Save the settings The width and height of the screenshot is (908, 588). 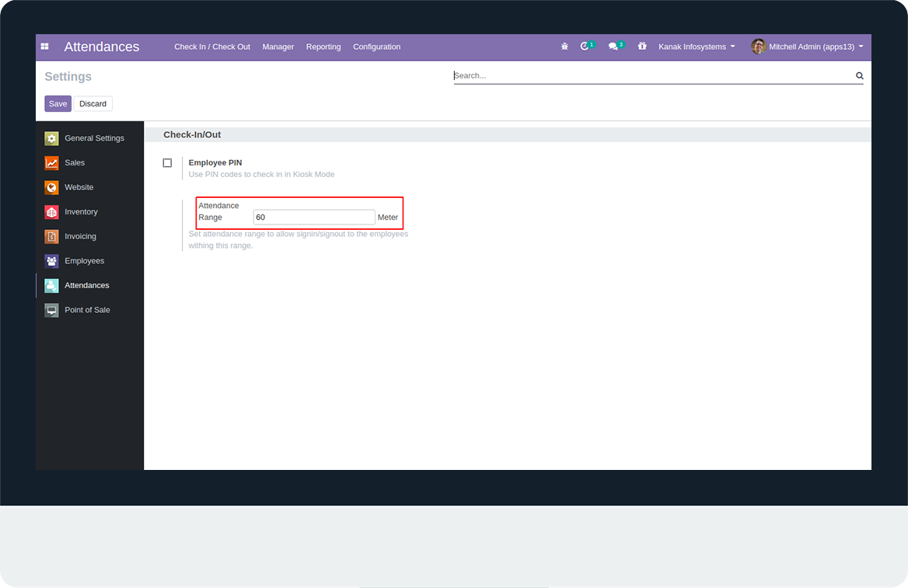58,103
